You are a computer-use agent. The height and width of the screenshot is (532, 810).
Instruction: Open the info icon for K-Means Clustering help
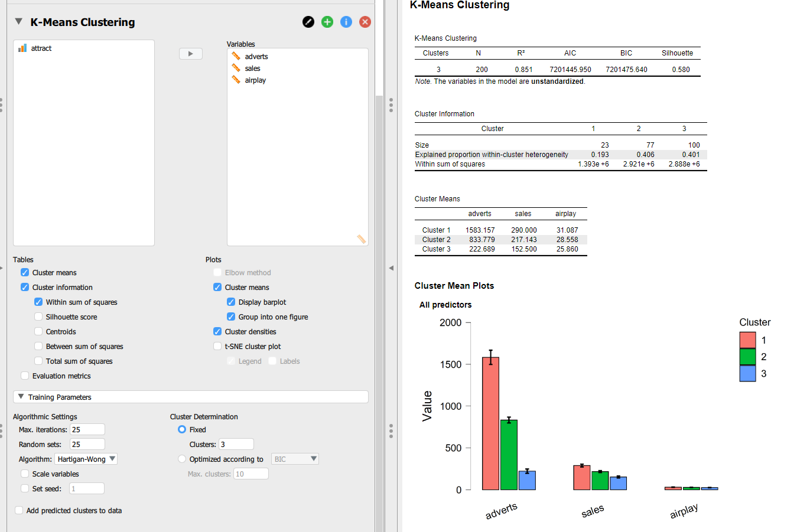tap(346, 22)
